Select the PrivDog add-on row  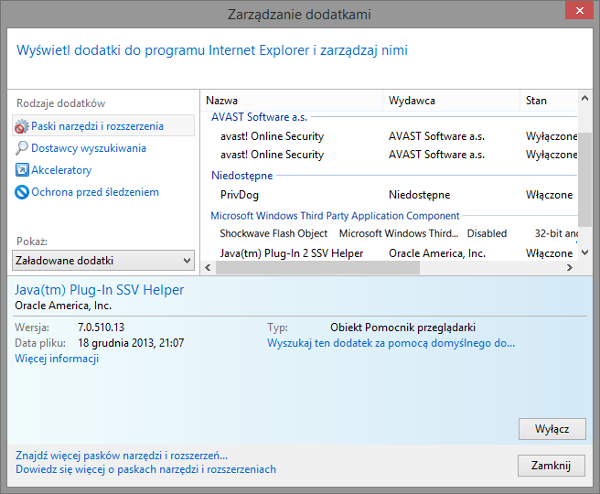pos(389,195)
